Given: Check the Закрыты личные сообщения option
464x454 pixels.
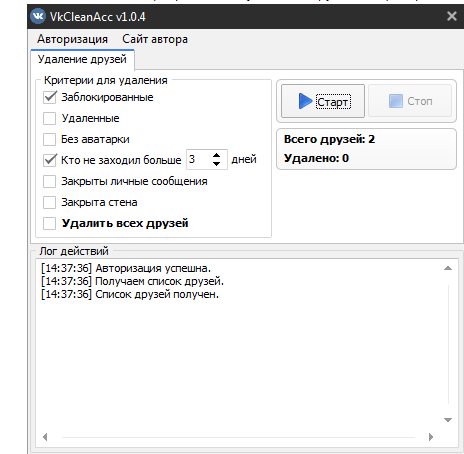Looking at the screenshot, I should (x=50, y=181).
